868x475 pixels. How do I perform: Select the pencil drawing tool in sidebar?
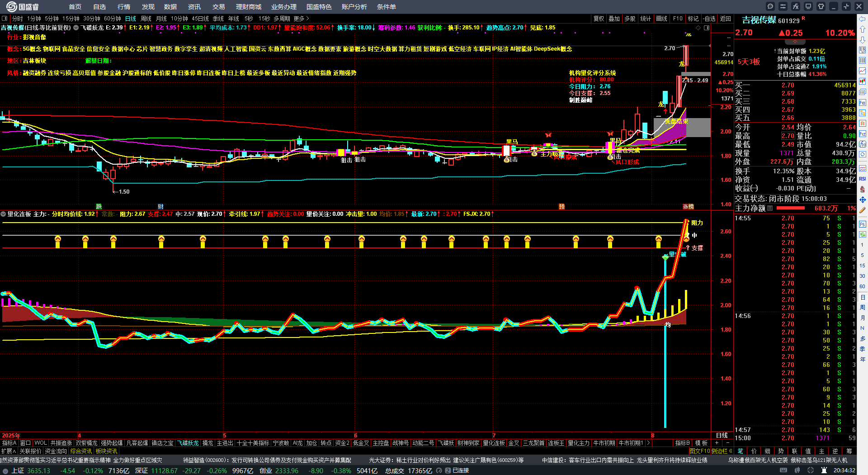863,210
